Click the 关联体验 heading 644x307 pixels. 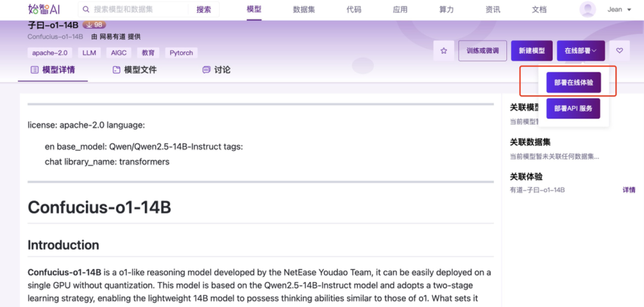(526, 176)
